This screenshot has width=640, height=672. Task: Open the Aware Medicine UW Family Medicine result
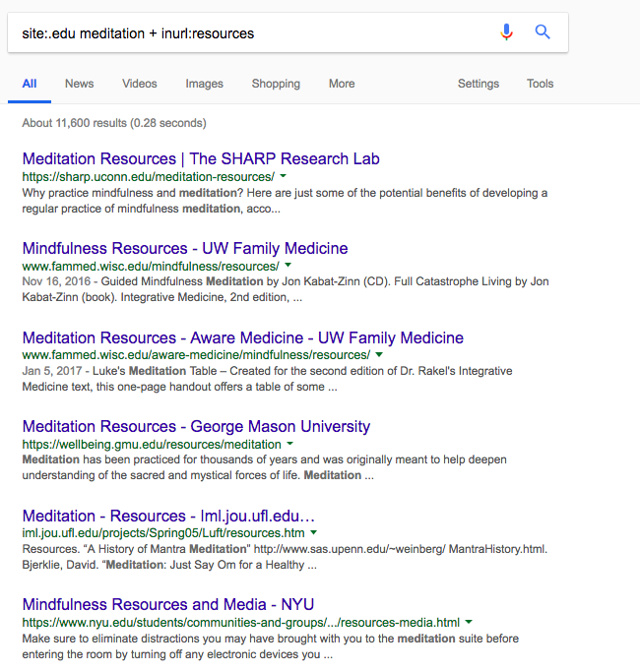point(242,337)
